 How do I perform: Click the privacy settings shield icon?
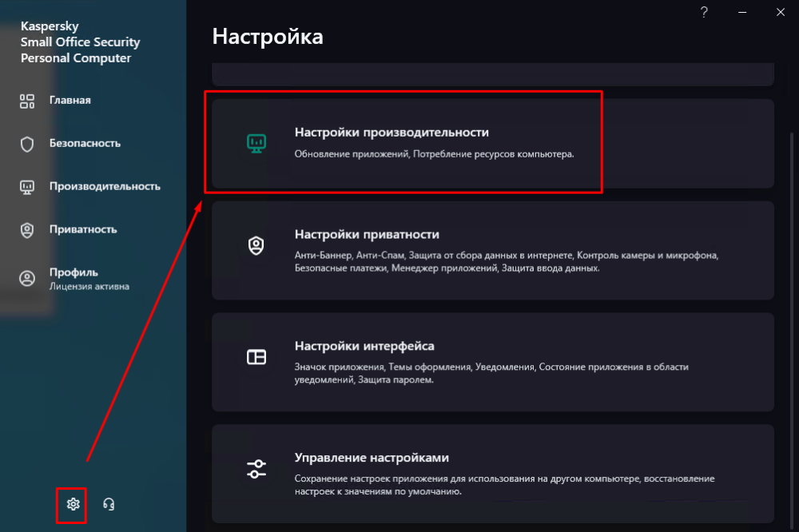(x=256, y=245)
